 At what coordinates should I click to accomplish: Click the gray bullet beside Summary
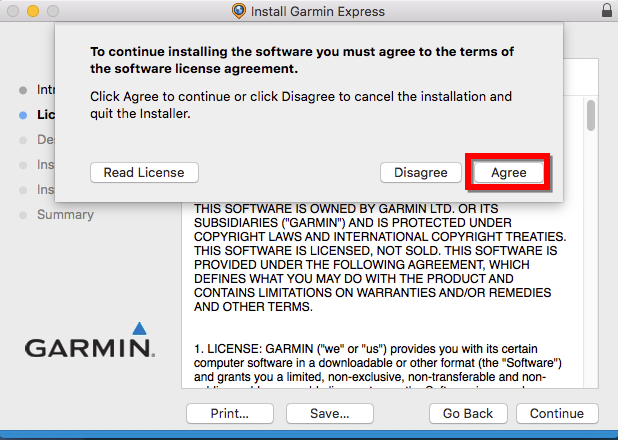(23, 215)
